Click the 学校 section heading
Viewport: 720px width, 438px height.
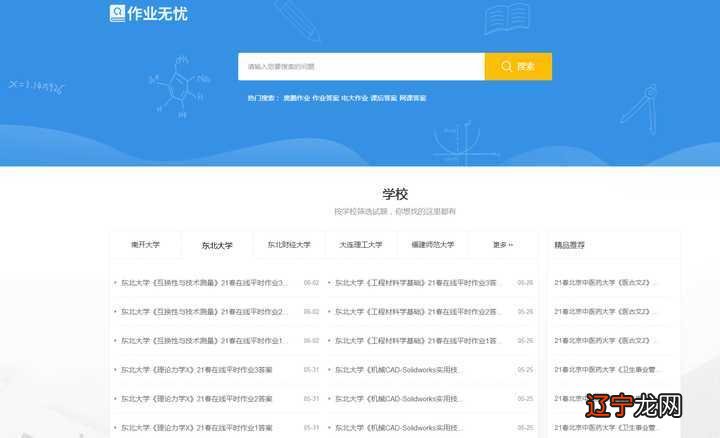[x=395, y=194]
